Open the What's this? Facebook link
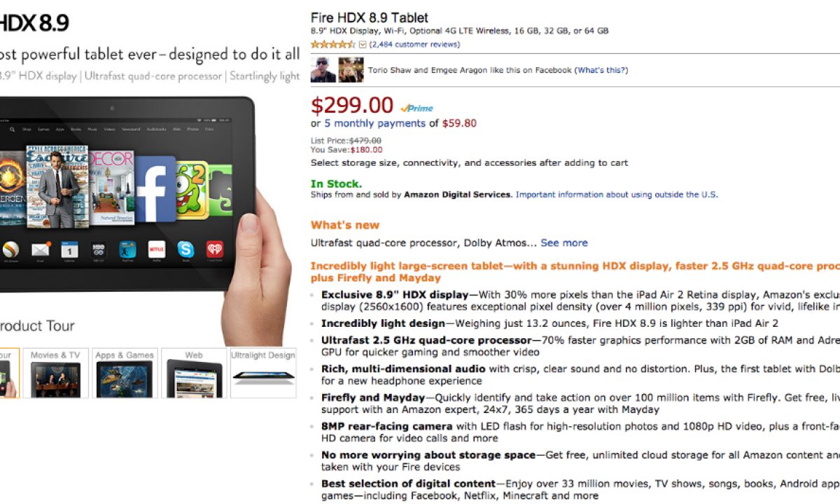840x504 pixels. click(601, 70)
